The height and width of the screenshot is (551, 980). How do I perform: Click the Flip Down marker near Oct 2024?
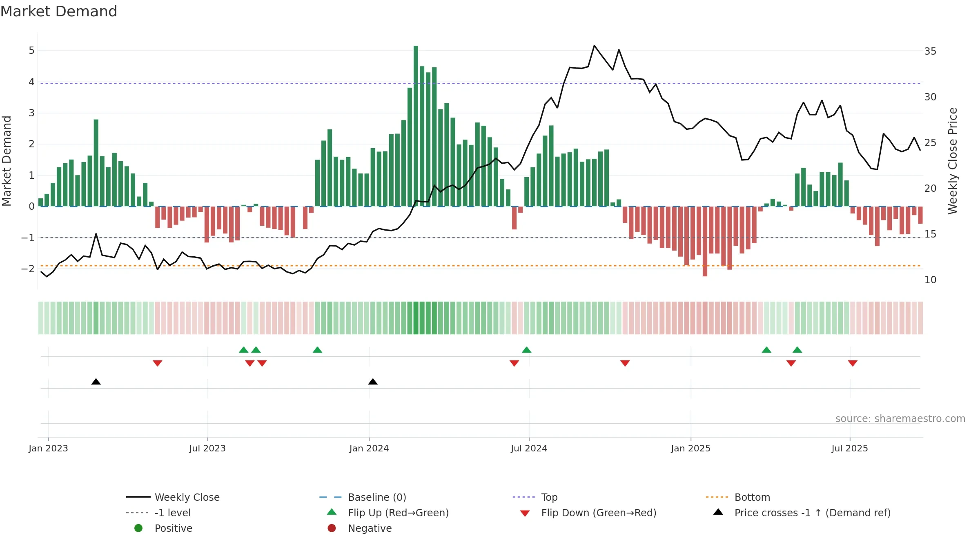(x=625, y=363)
